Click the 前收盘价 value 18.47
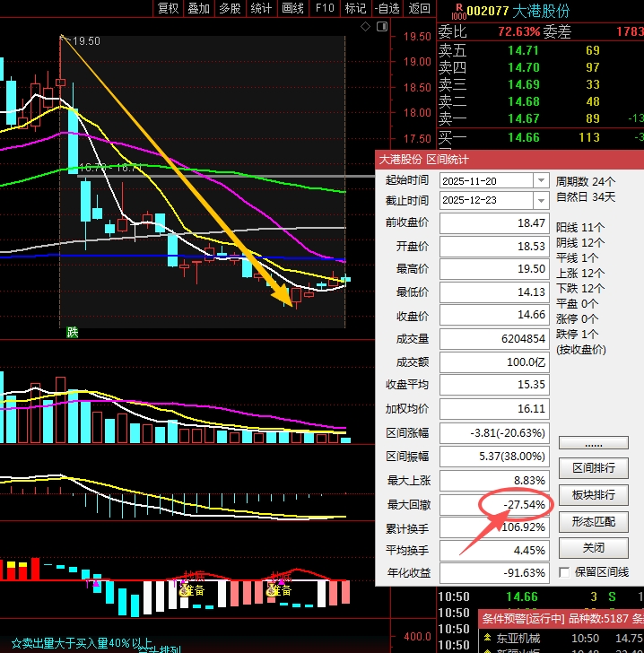The width and height of the screenshot is (644, 653). (x=494, y=223)
